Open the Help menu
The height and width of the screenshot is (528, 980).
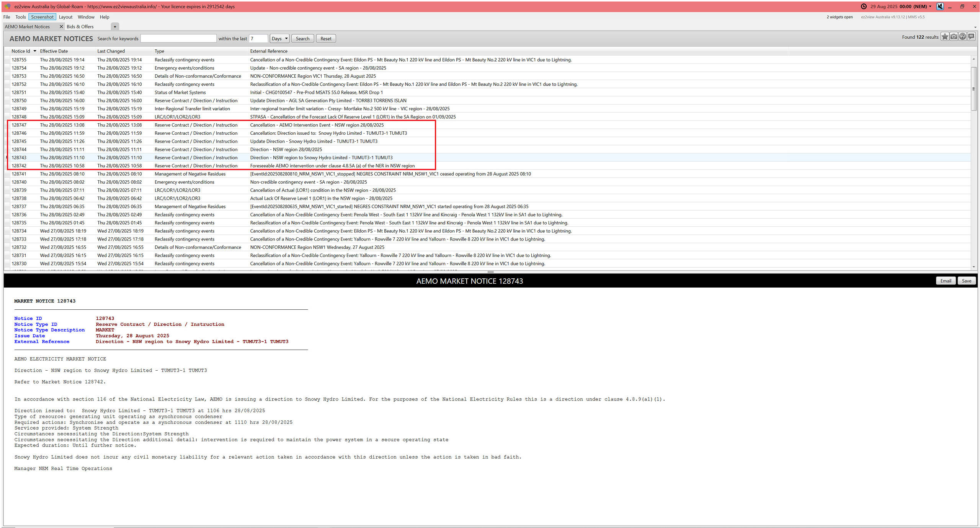pyautogui.click(x=105, y=17)
